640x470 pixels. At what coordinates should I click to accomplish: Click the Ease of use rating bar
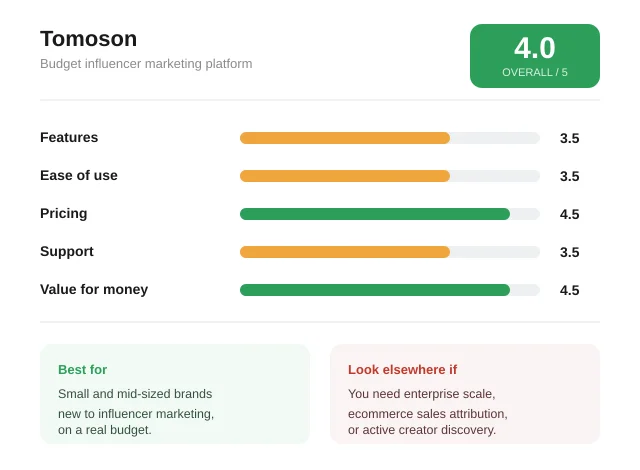[390, 176]
